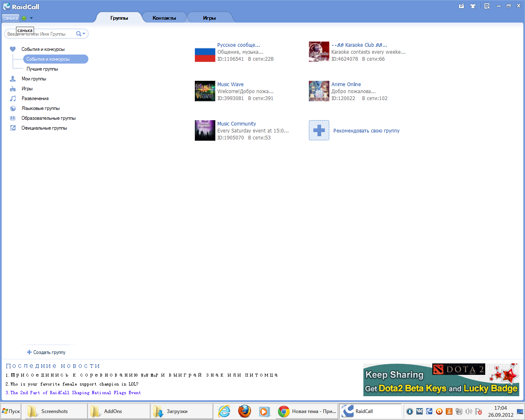
Task: Click Создать группу button
Action: [x=46, y=352]
